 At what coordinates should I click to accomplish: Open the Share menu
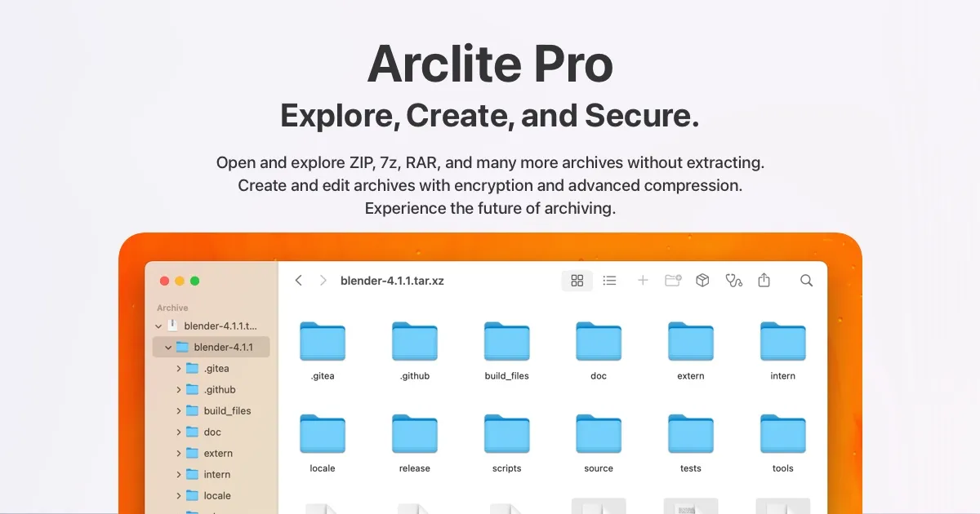click(x=764, y=280)
